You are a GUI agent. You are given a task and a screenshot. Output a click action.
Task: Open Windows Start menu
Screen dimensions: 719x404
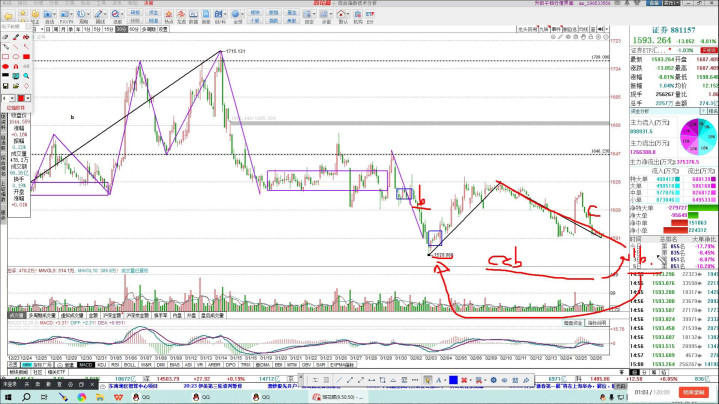tap(8, 397)
